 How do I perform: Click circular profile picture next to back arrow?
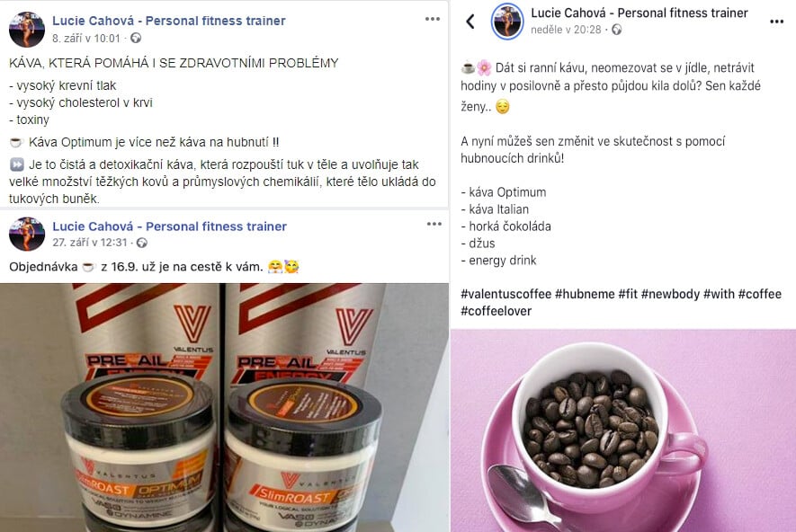pos(507,22)
